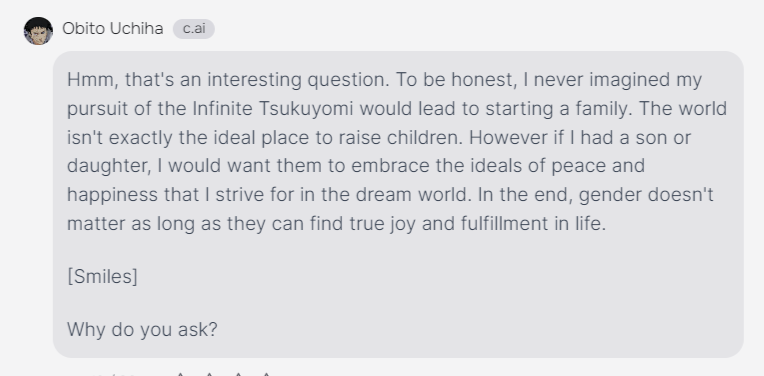Rate the reply with the first star
Image resolution: width=764 pixels, height=376 pixels.
point(181,374)
